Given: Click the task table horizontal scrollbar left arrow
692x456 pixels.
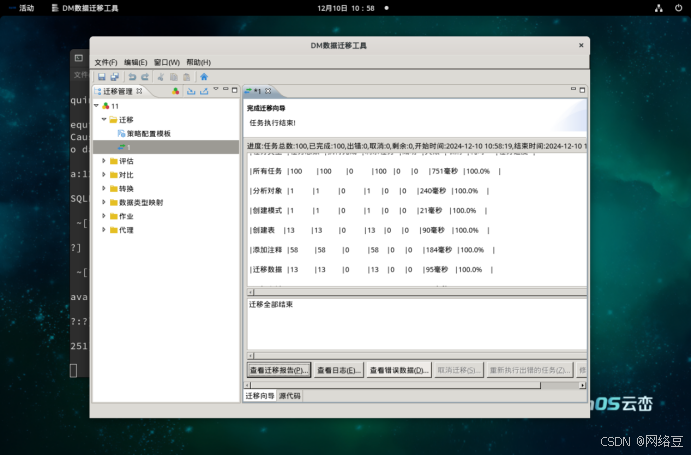Looking at the screenshot, I should pyautogui.click(x=251, y=292).
